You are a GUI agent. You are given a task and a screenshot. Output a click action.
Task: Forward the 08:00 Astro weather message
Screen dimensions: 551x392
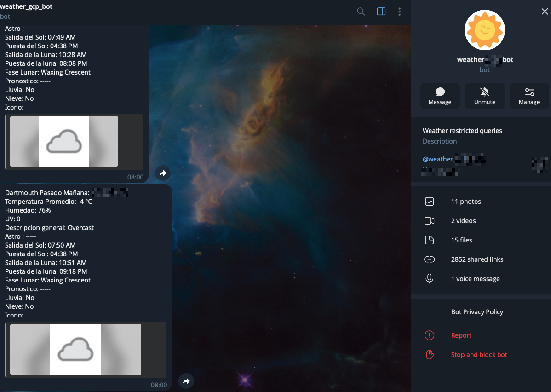[x=162, y=173]
